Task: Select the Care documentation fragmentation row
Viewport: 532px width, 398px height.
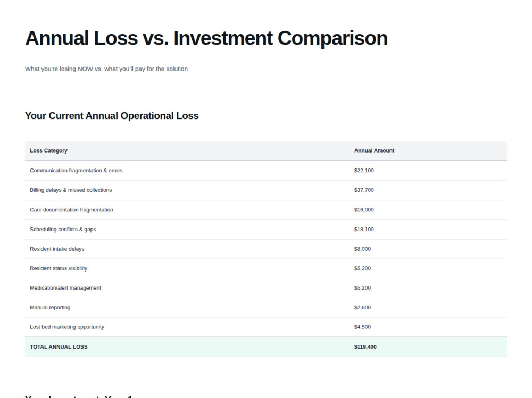Action: pyautogui.click(x=266, y=210)
